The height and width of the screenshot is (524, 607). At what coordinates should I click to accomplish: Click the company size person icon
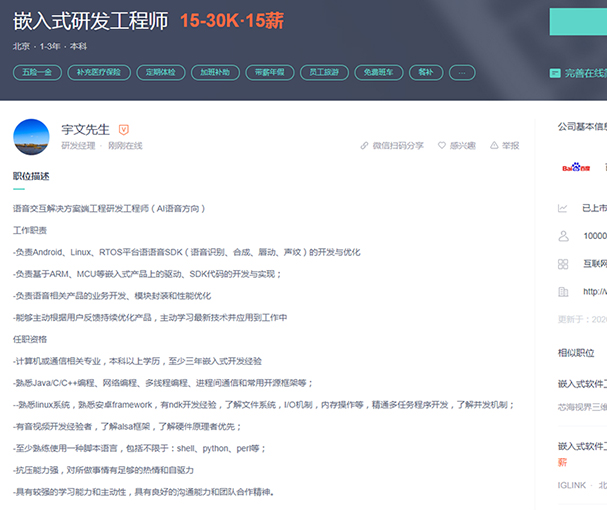click(563, 236)
